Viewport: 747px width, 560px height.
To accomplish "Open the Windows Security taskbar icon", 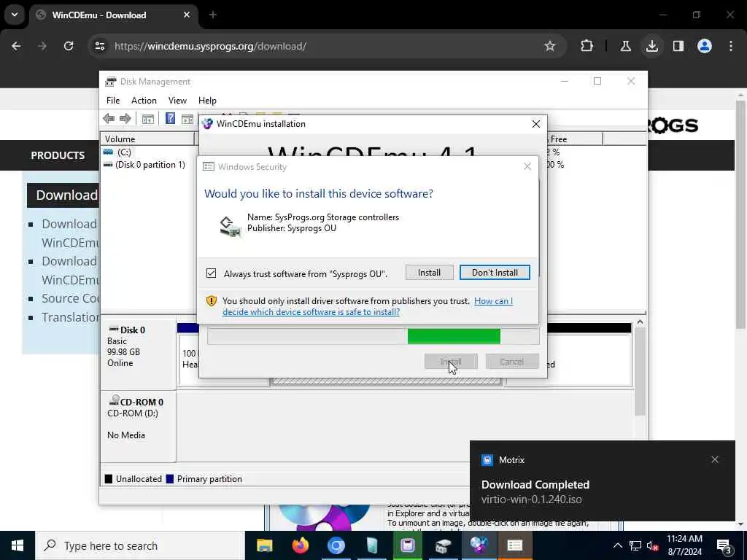I will 514,545.
